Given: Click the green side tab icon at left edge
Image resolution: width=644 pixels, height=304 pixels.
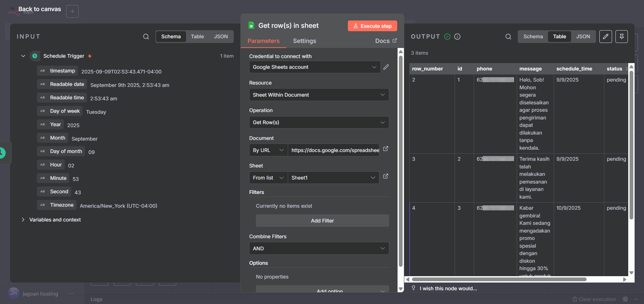Looking at the screenshot, I should 2,153.
